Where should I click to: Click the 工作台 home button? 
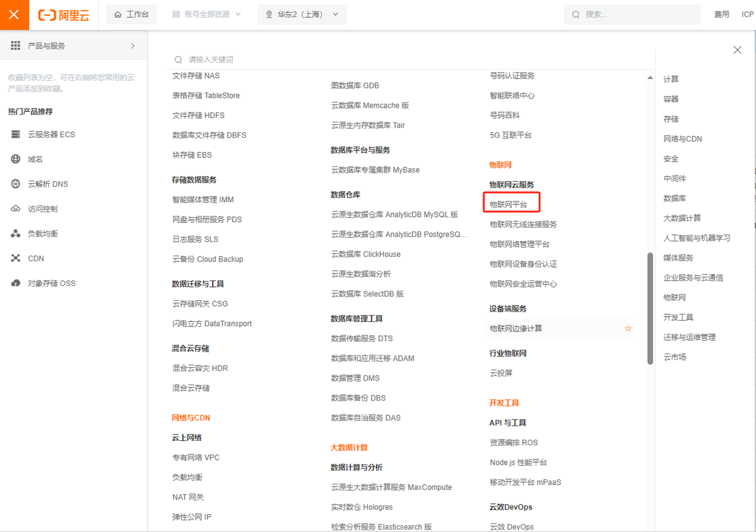point(131,15)
